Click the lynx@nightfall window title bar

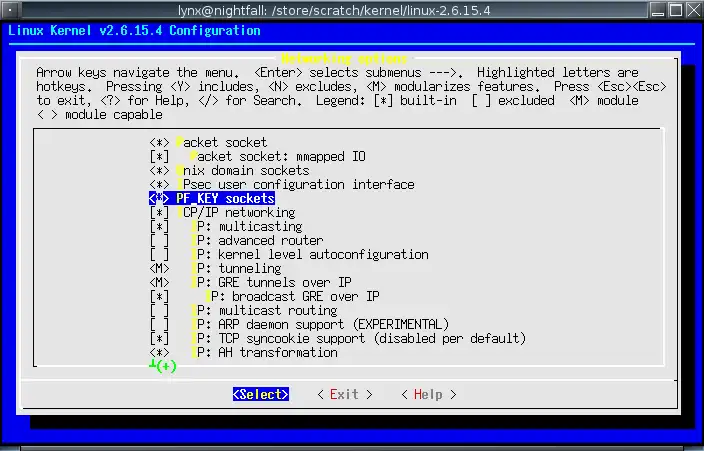pyautogui.click(x=334, y=10)
